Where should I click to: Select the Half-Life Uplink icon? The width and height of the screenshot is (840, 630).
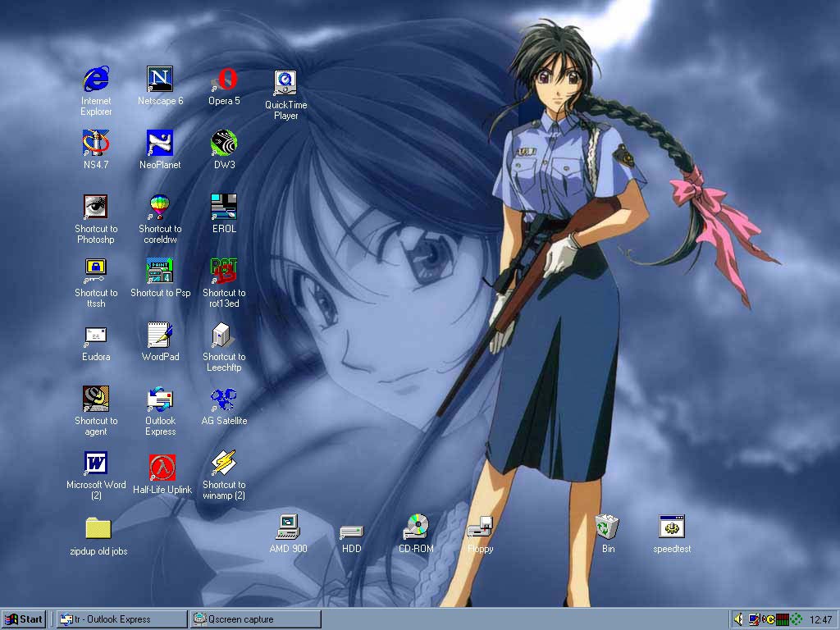[162, 468]
